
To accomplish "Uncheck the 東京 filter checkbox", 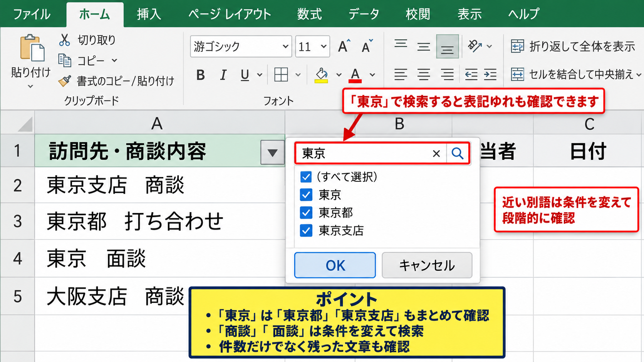I will pyautogui.click(x=306, y=195).
